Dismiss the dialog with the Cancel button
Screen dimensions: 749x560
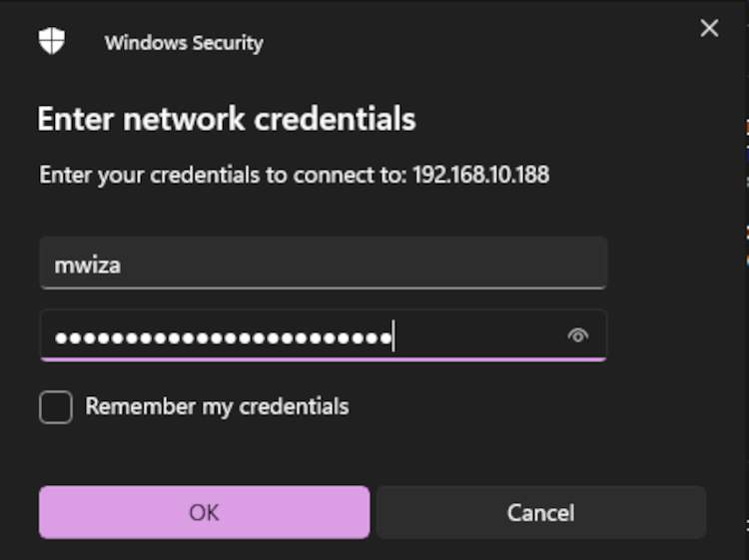coord(540,512)
